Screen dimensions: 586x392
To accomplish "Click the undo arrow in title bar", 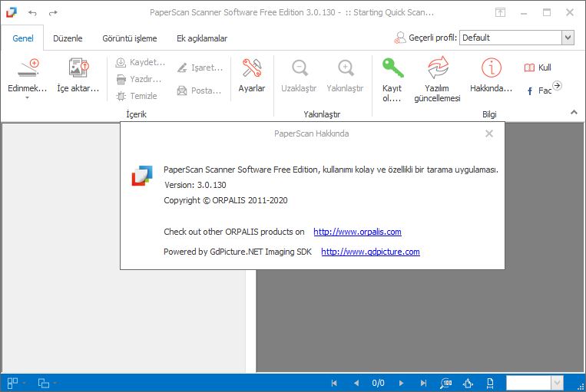I will pyautogui.click(x=32, y=13).
